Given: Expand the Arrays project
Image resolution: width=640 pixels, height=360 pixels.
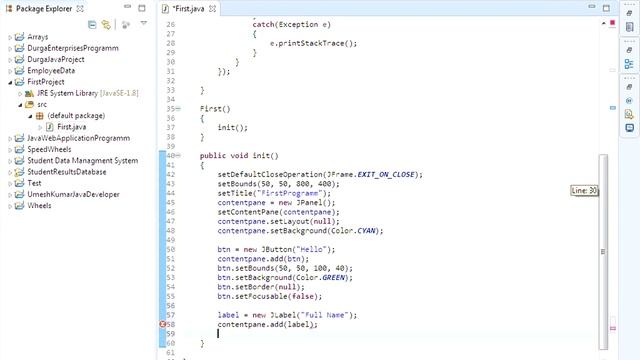Looking at the screenshot, I should point(10,37).
